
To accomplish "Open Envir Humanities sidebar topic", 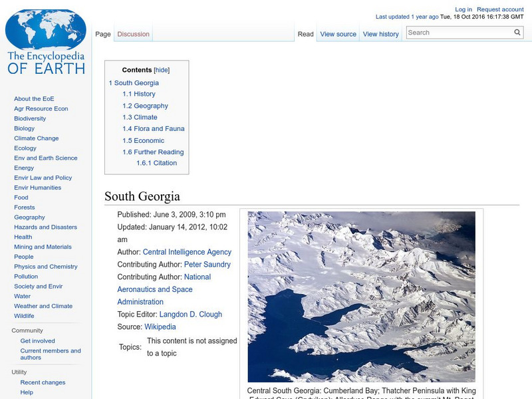I will 37,188.
